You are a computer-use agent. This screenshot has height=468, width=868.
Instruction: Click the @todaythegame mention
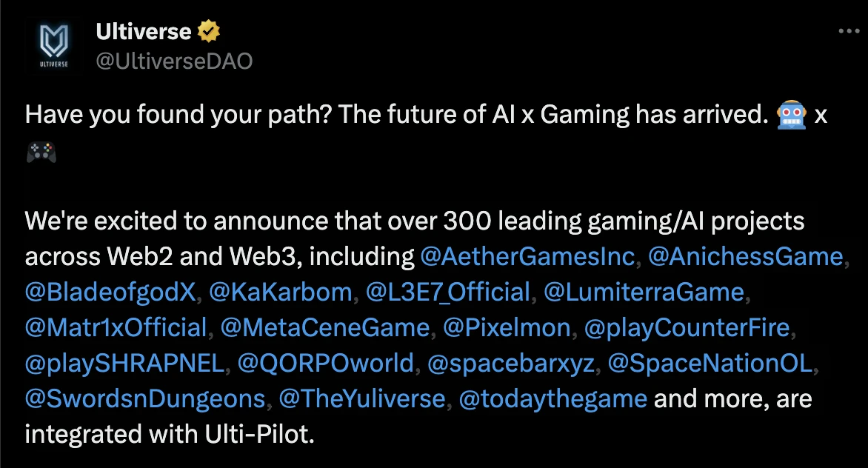tap(553, 398)
